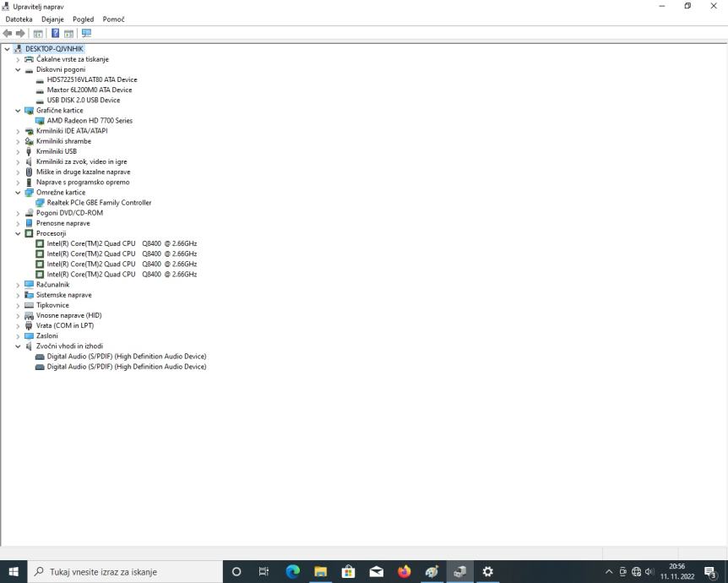The height and width of the screenshot is (583, 728).
Task: Expand the Krmilniki USB category
Action: point(18,152)
